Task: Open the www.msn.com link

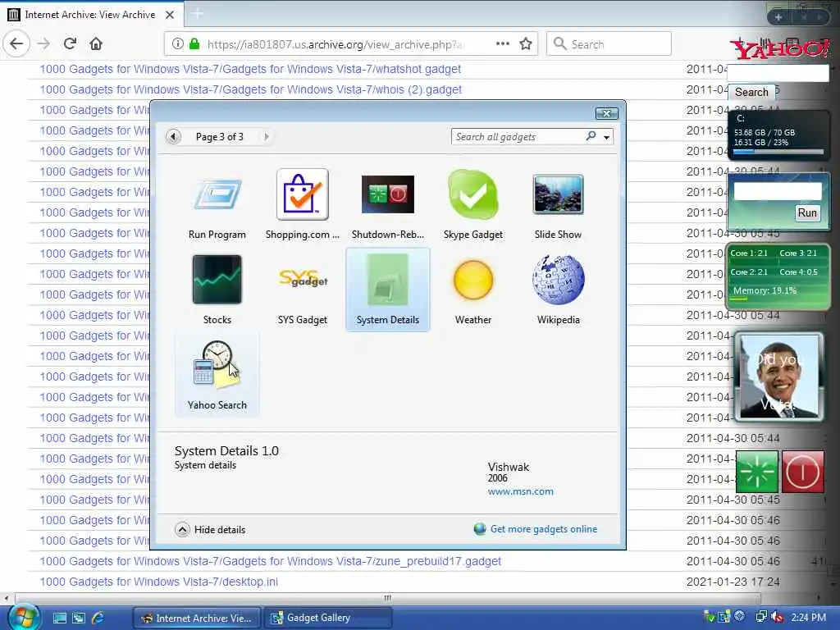Action: coord(520,491)
